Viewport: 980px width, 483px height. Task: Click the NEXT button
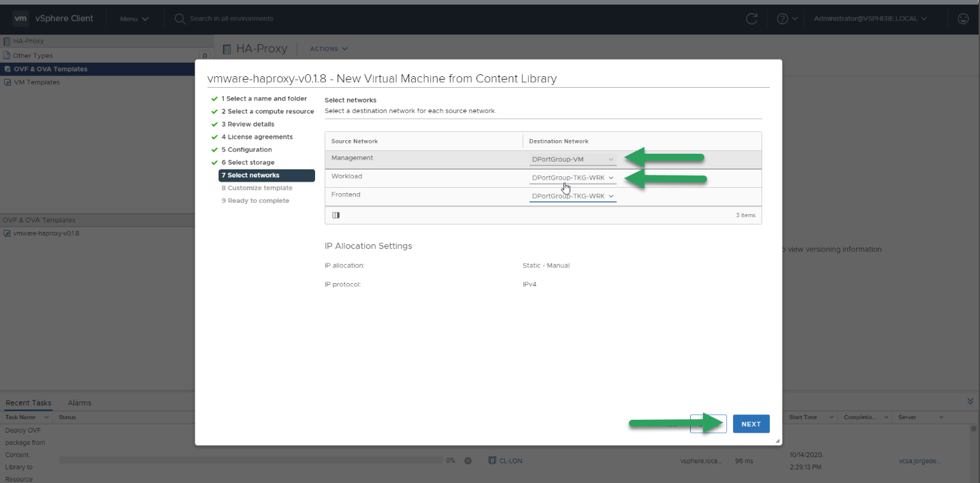(751, 424)
